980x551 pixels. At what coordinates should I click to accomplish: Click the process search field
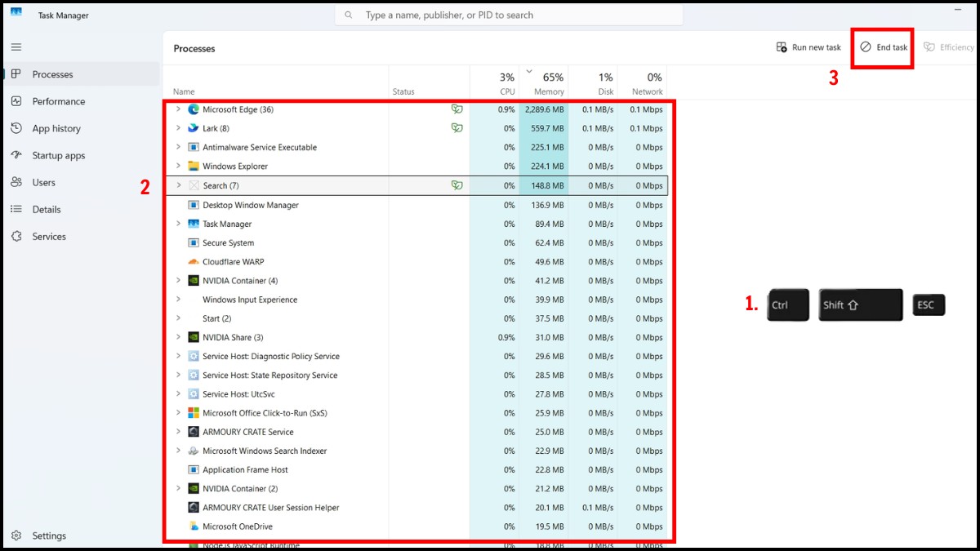[509, 15]
